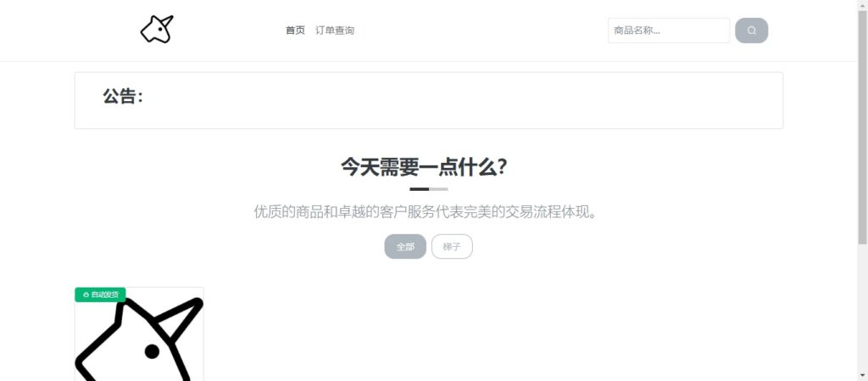Click the scrollbar down arrow
The image size is (868, 381).
point(862,376)
